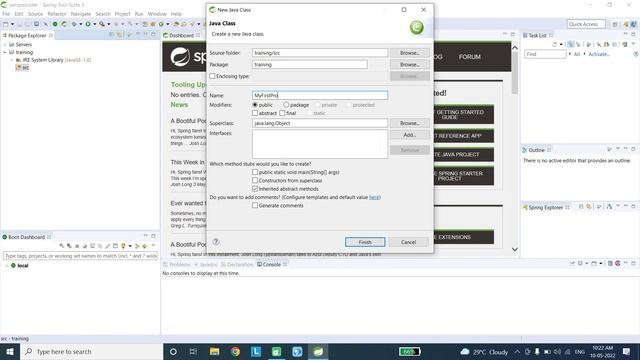Screen dimensions: 640x360
Task: Maximize the Package Explorer view
Action: [153, 35]
